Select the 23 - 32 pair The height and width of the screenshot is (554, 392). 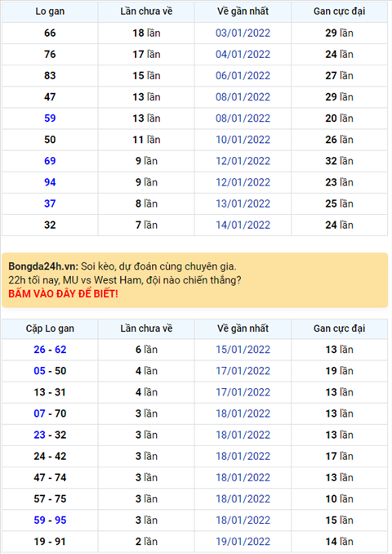coord(50,435)
